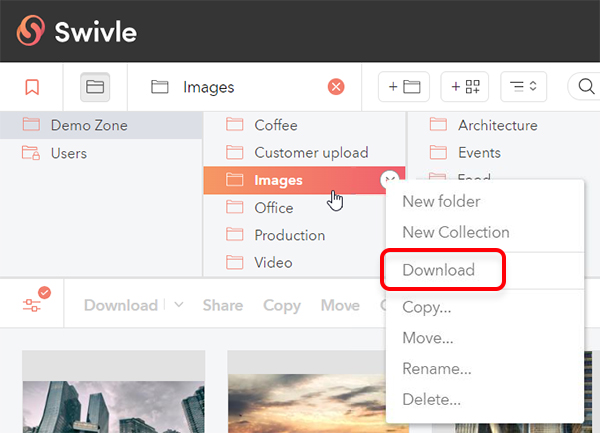Choose Delete... from context menu
This screenshot has width=600, height=433.
click(x=485, y=399)
